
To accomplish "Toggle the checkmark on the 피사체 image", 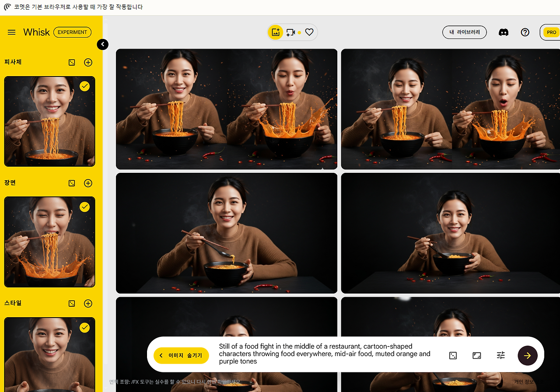I will [85, 86].
